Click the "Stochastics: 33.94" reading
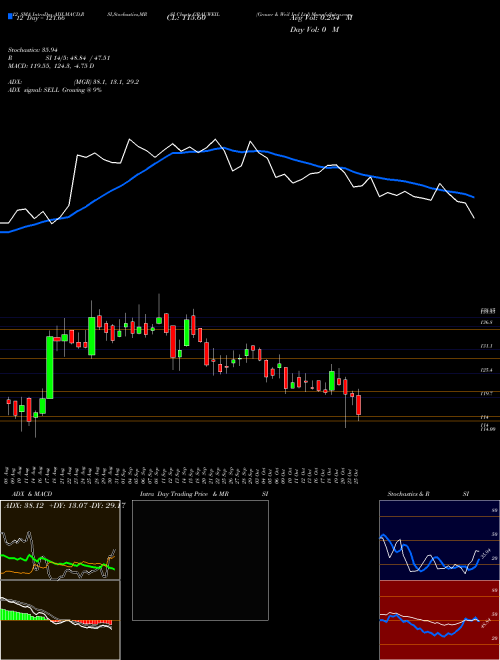 [35, 50]
